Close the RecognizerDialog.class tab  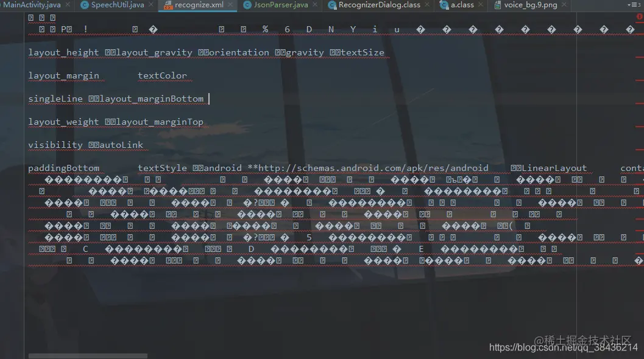(427, 4)
